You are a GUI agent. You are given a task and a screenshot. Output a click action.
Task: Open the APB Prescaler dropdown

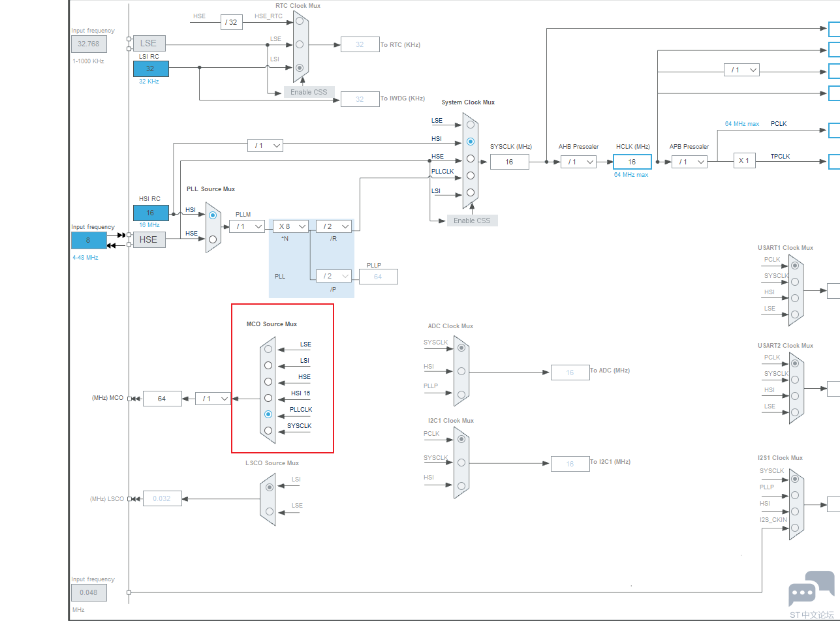click(x=690, y=162)
